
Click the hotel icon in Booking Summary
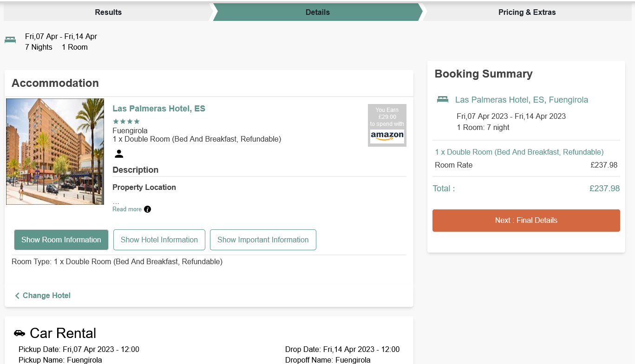tap(442, 99)
